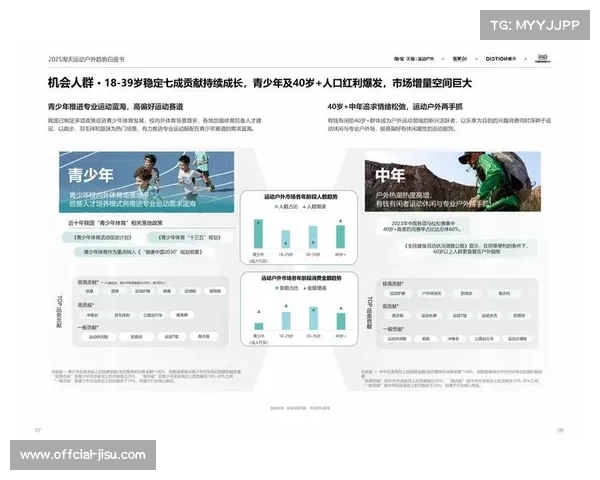Click the 金额占比 legend entry
This screenshot has width=600, height=480.
click(x=286, y=288)
